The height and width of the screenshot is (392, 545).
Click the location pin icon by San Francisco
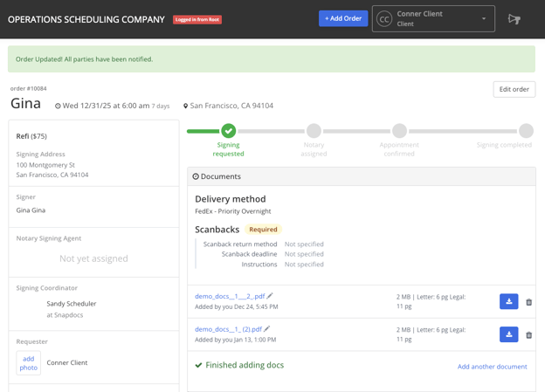(x=186, y=107)
